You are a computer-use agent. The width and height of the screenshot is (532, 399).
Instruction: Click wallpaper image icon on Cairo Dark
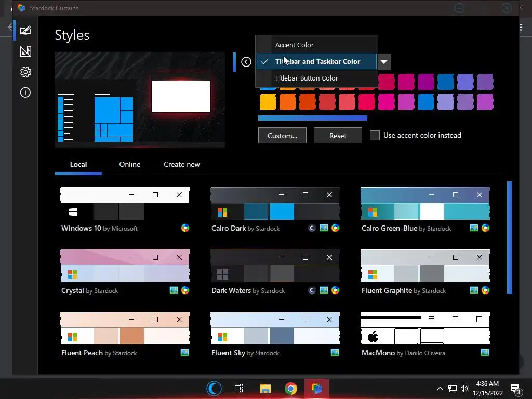click(x=324, y=228)
